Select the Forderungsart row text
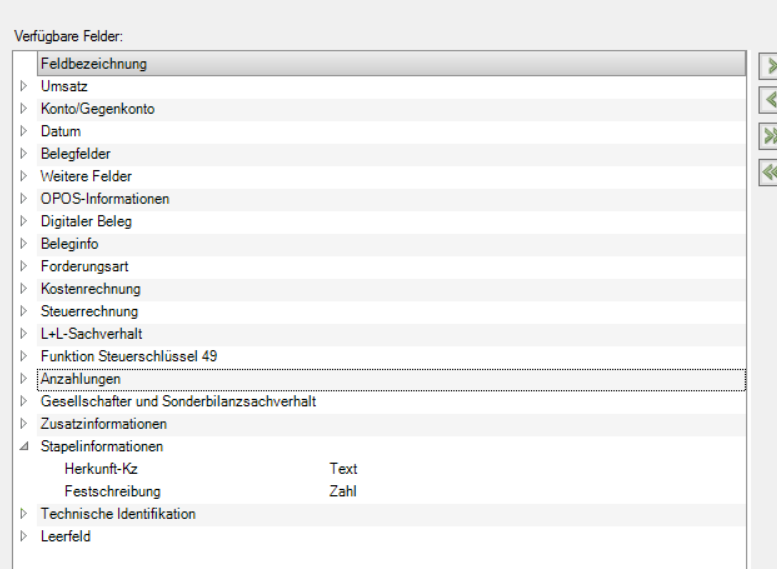 click(x=84, y=266)
